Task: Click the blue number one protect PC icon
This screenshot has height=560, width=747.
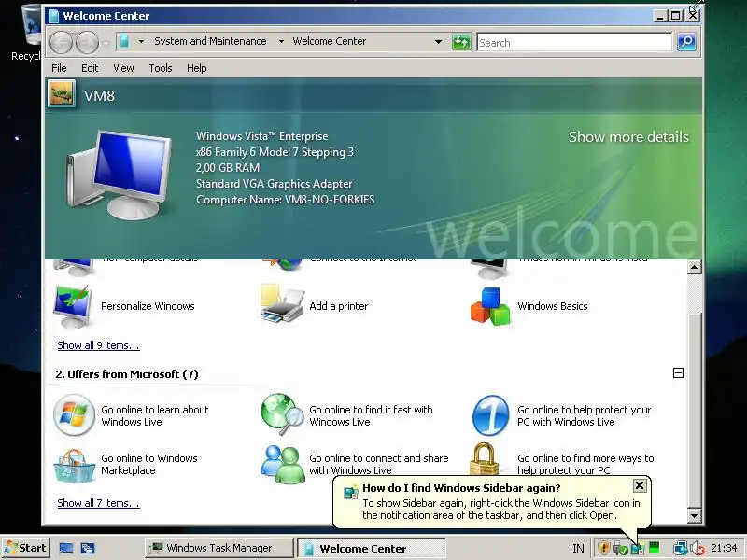Action: coord(491,414)
